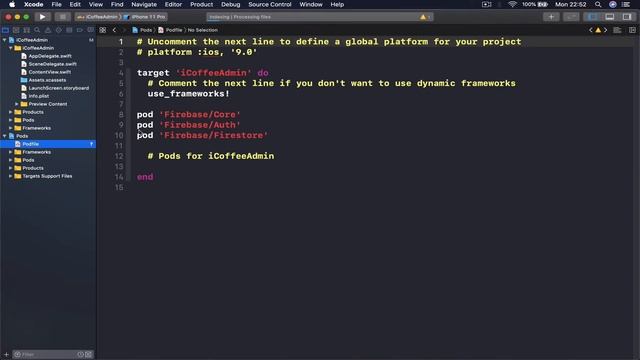Open the Source Control menu

point(270,4)
